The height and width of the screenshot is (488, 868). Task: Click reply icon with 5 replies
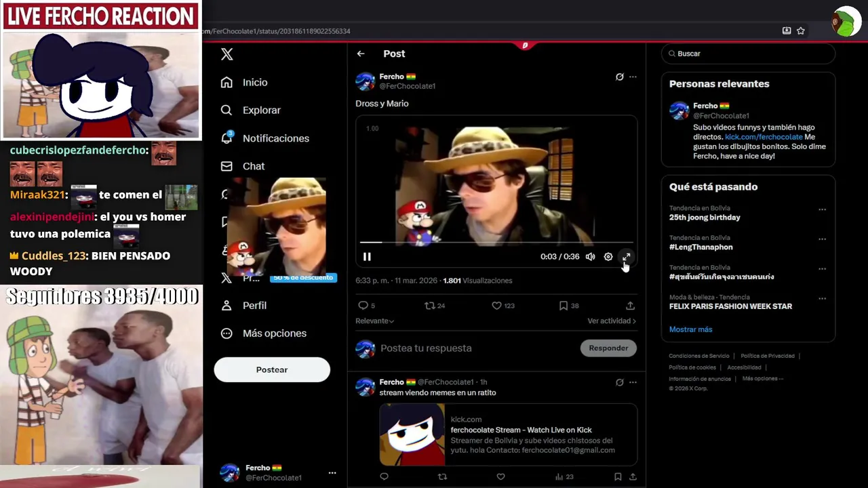(x=366, y=306)
